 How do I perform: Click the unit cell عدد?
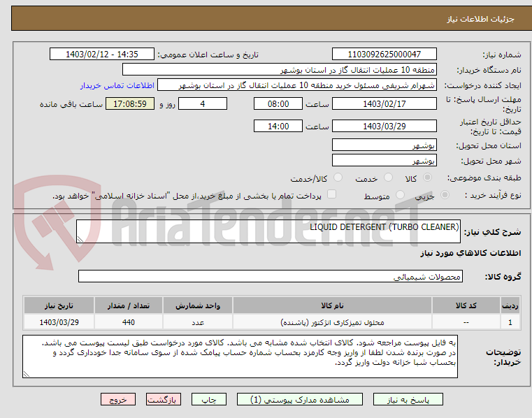(198, 322)
